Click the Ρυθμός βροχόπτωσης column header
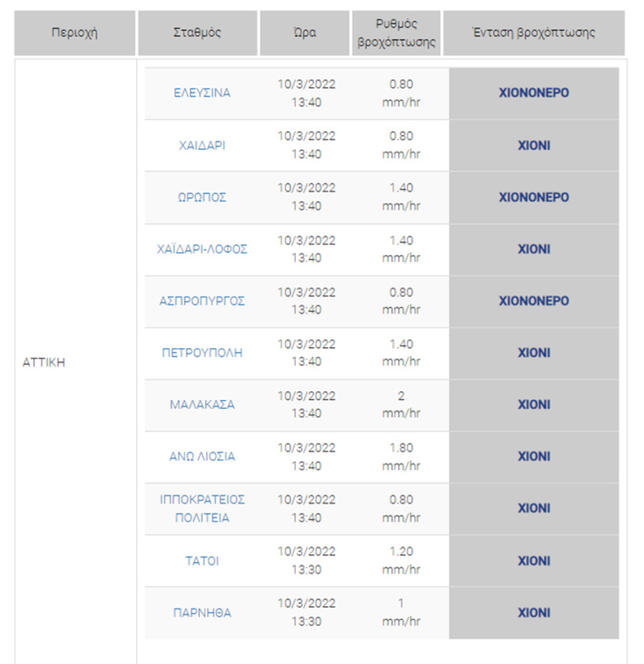644x664 pixels. tap(397, 33)
